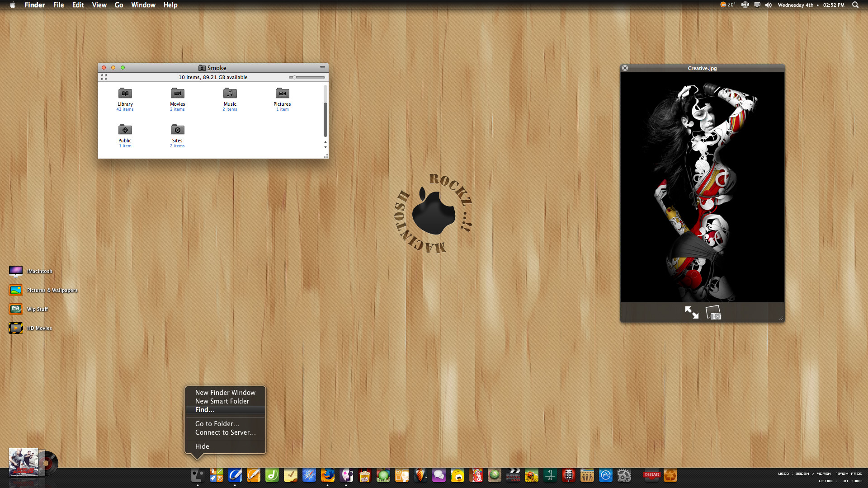Open Firefox from the dock
868x488 pixels.
point(328,475)
